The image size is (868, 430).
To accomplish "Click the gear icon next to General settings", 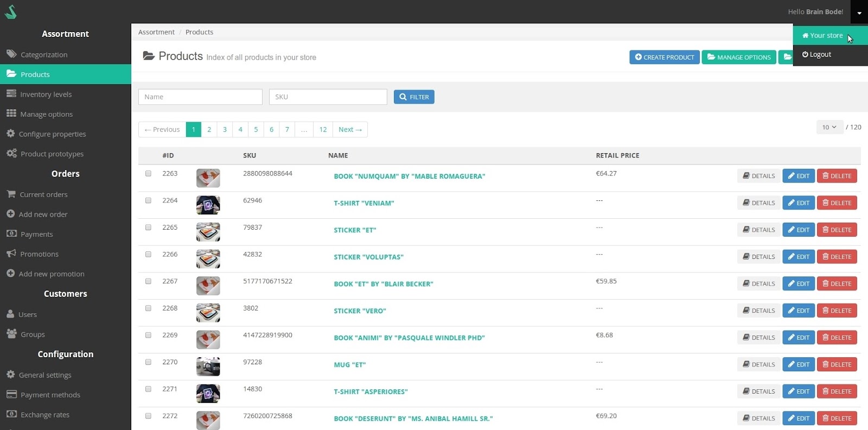I will point(10,374).
